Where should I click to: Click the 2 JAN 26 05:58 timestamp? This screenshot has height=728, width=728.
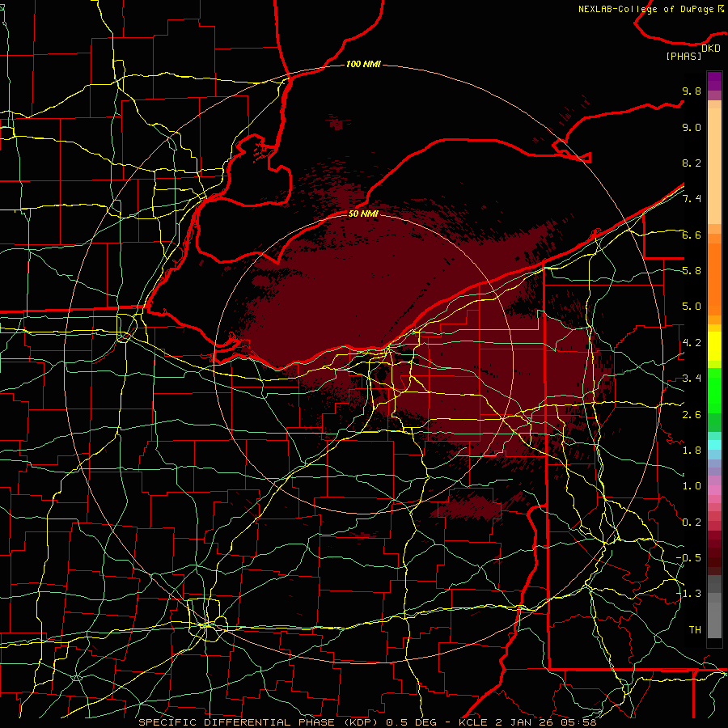(x=546, y=722)
